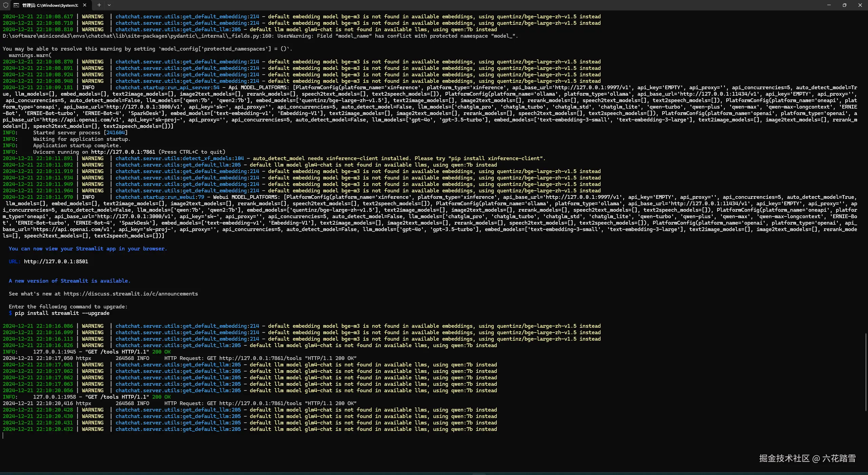Click the pydantic _fields.py:160 file path line
This screenshot has width=868, height=475.
pos(136,36)
